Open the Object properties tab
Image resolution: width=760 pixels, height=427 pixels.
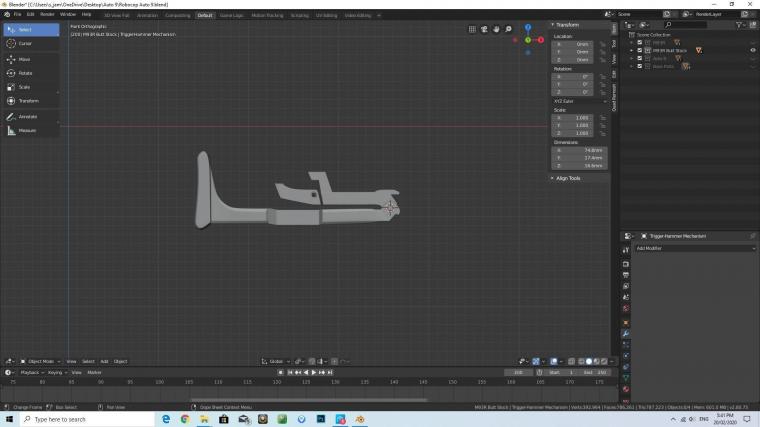pos(626,323)
